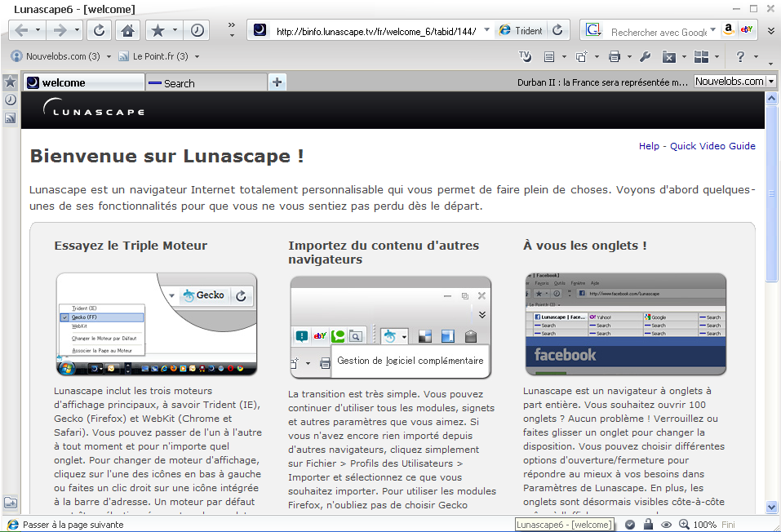781x532 pixels.
Task: Click the zoom magnifier in status bar
Action: pos(685,525)
